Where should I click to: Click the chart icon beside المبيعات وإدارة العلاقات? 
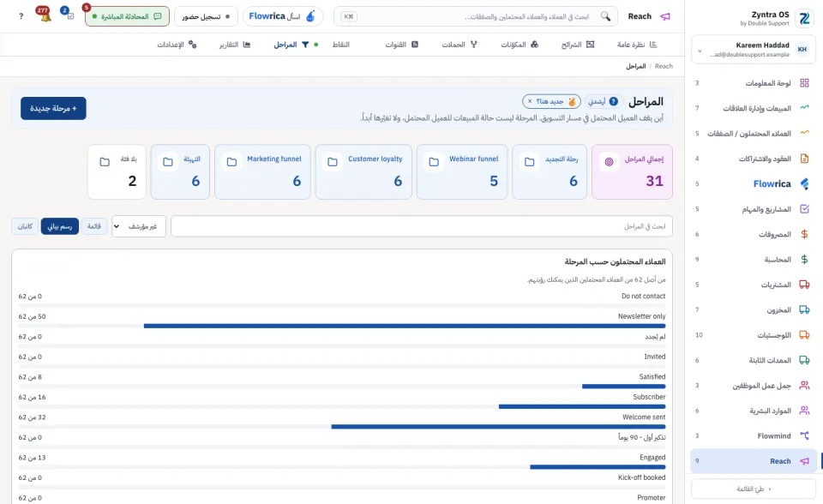(804, 108)
